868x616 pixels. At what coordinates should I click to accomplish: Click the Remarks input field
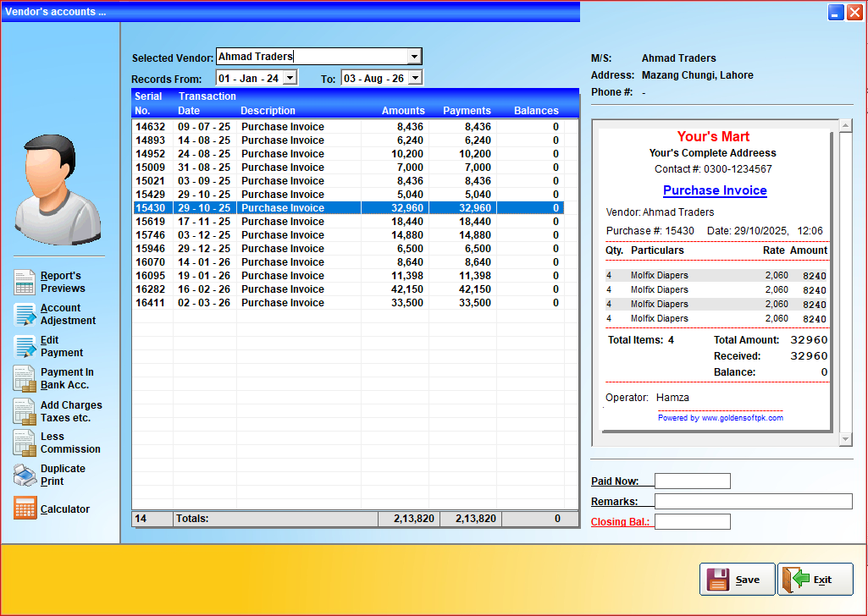(754, 502)
